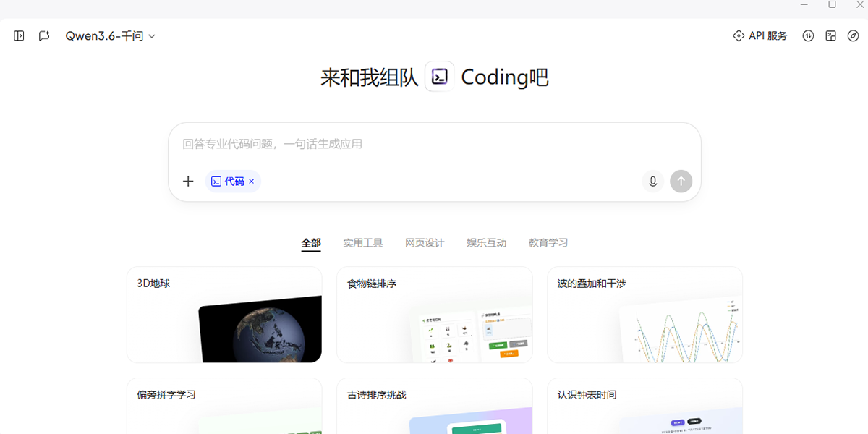This screenshot has height=434, width=868.
Task: Open the 认识钟表时间 card
Action: [645, 406]
